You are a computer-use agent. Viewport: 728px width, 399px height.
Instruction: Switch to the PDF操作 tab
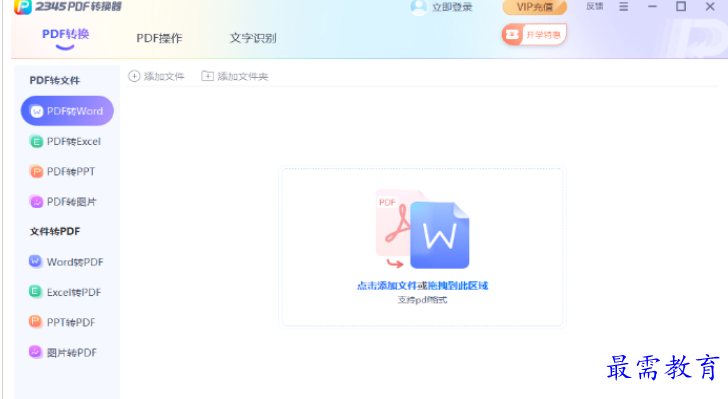point(159,38)
